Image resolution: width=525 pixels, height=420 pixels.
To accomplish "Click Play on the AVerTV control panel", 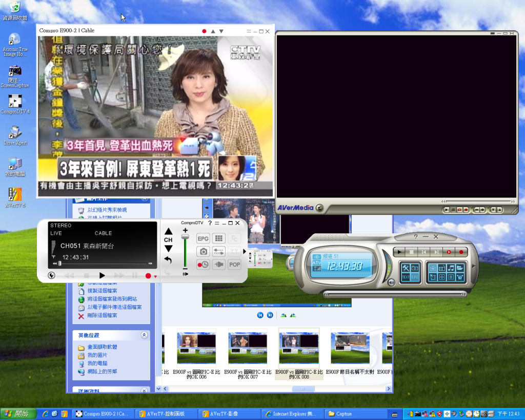I will (x=399, y=252).
